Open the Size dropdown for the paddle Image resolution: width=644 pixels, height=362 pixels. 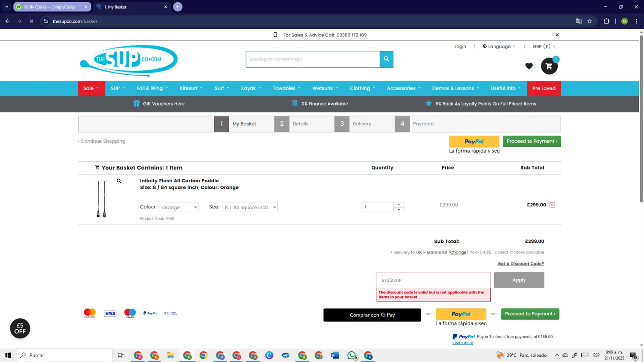pyautogui.click(x=250, y=207)
